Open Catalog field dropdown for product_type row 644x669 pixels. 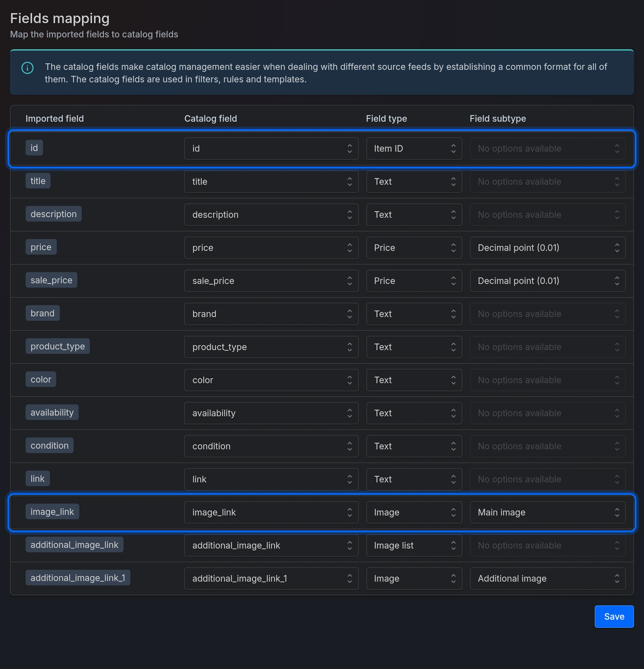[271, 347]
